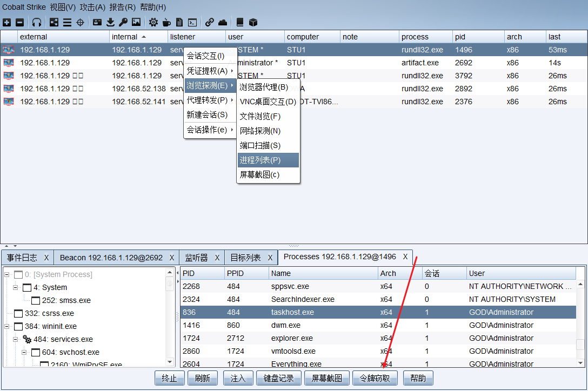588x391 pixels.
Task: Select 浏览器代理(B) in the submenu
Action: click(268, 87)
